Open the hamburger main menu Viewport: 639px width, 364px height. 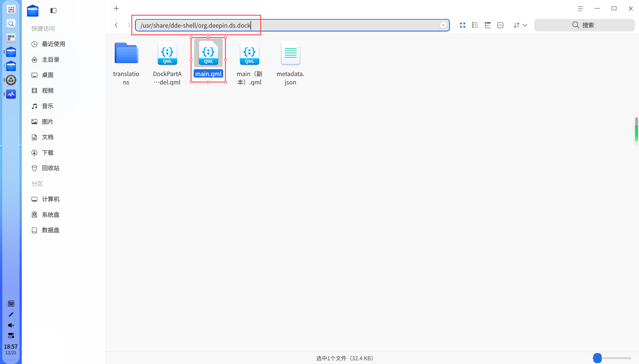pos(580,9)
